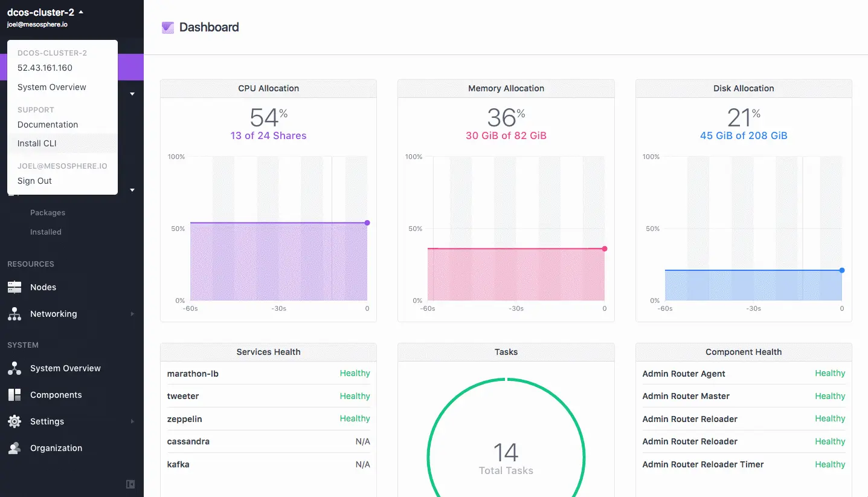Open System Overview in the sidebar

point(65,368)
